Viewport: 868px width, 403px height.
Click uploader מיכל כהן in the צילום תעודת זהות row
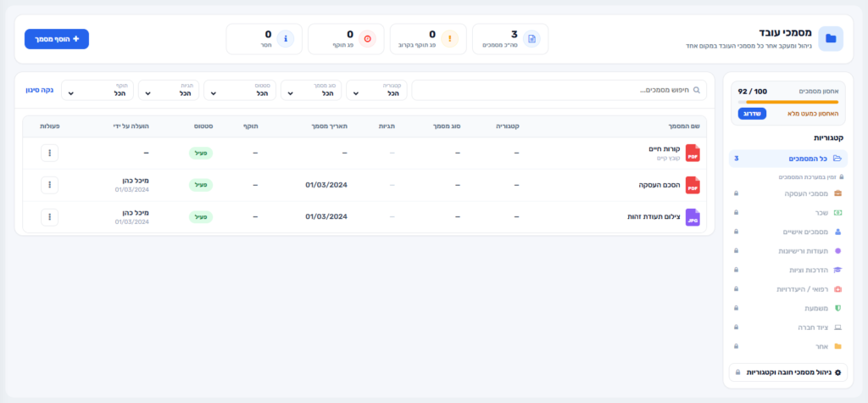click(136, 213)
